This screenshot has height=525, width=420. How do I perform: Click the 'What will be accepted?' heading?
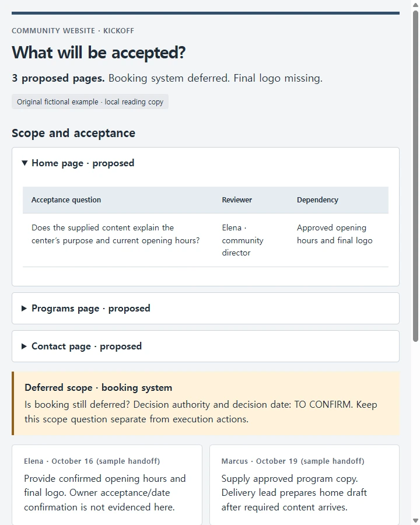pos(99,52)
